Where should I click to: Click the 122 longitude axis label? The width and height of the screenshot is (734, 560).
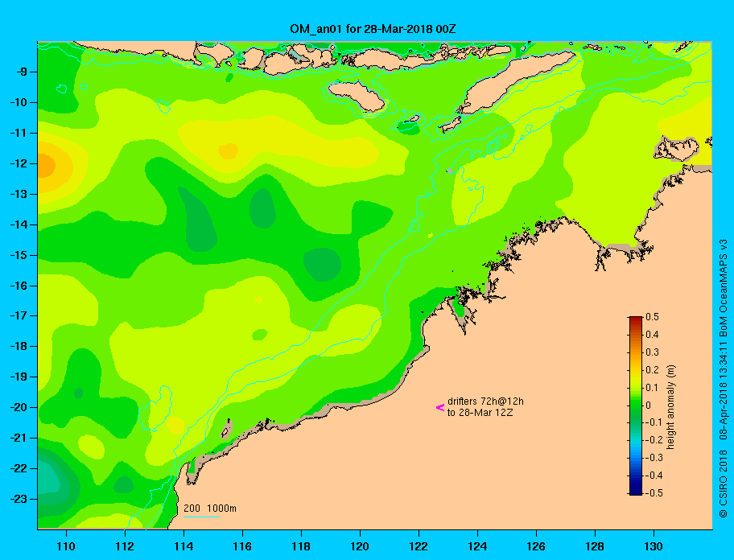(x=419, y=546)
